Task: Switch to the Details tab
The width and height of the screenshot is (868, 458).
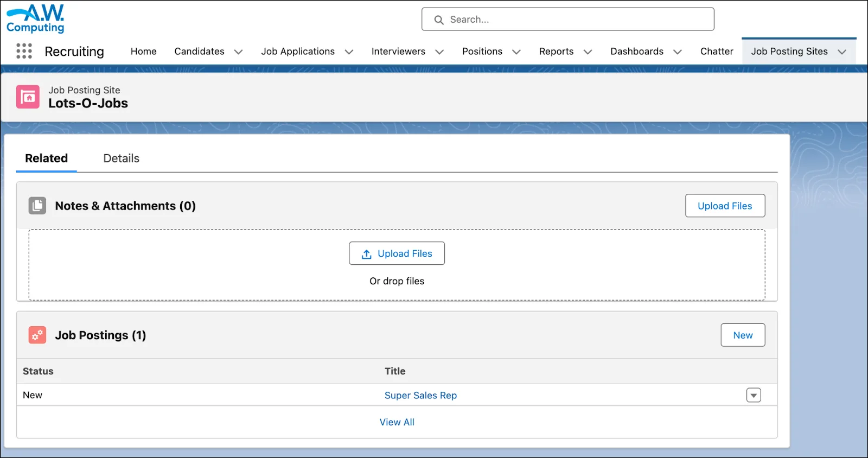Action: pyautogui.click(x=122, y=158)
